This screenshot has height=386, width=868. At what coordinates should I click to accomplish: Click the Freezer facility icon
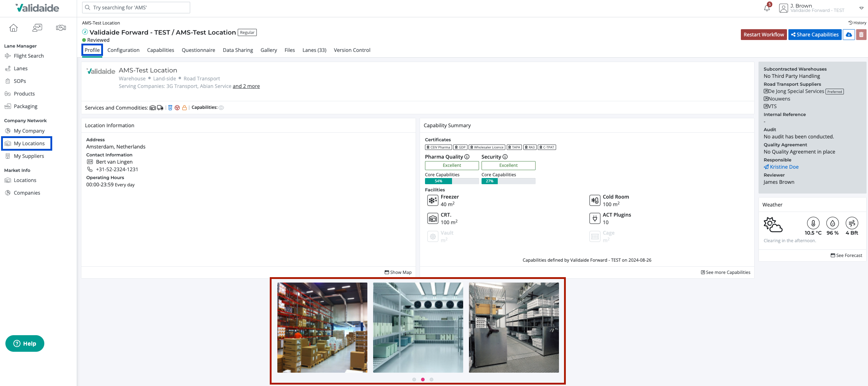click(x=433, y=200)
